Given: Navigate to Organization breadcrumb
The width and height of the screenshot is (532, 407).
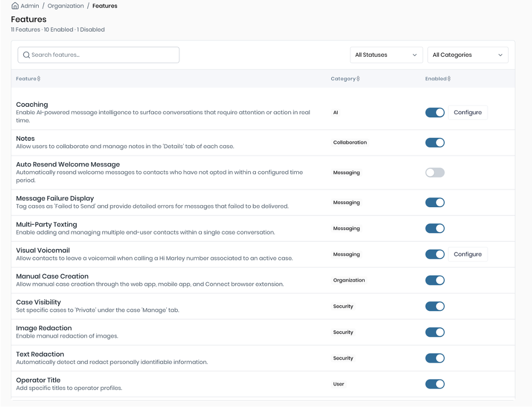Looking at the screenshot, I should pos(66,6).
